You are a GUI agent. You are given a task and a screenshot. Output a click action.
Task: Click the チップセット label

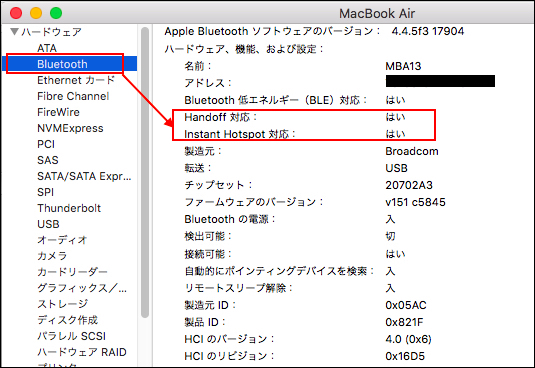[218, 185]
